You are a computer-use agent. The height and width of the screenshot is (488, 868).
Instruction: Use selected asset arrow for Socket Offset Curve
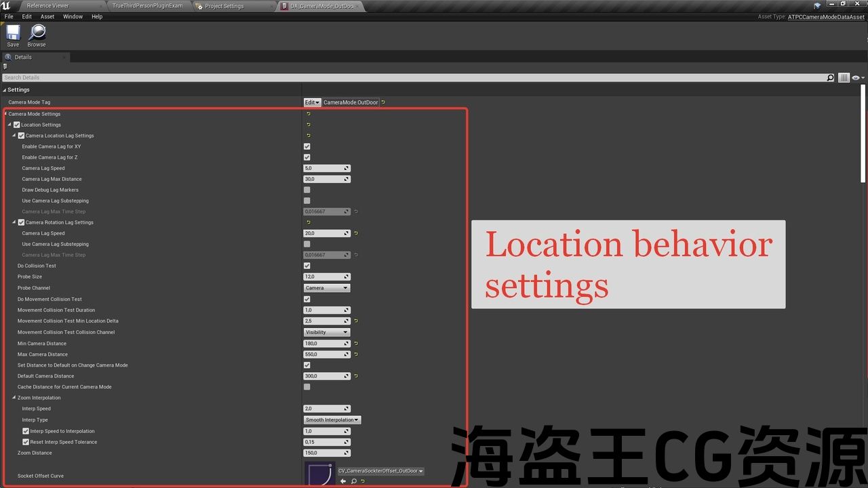[343, 481]
